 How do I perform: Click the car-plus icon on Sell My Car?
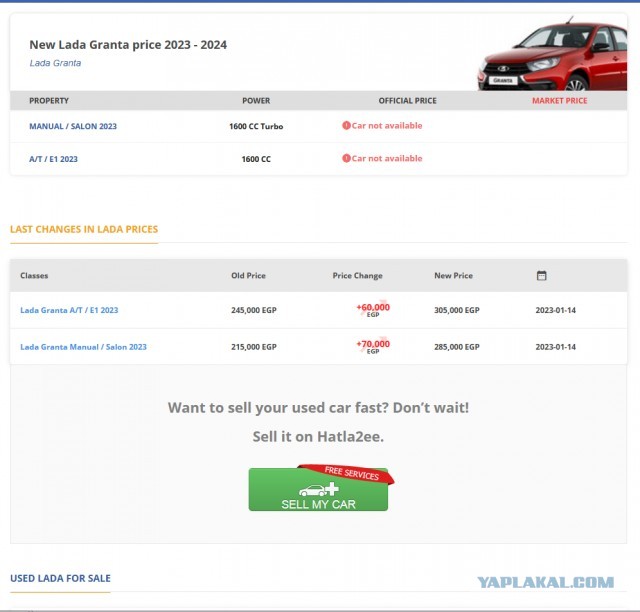318,489
